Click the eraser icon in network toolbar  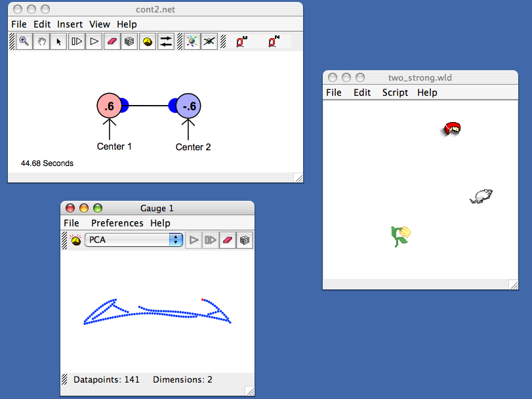pos(112,41)
